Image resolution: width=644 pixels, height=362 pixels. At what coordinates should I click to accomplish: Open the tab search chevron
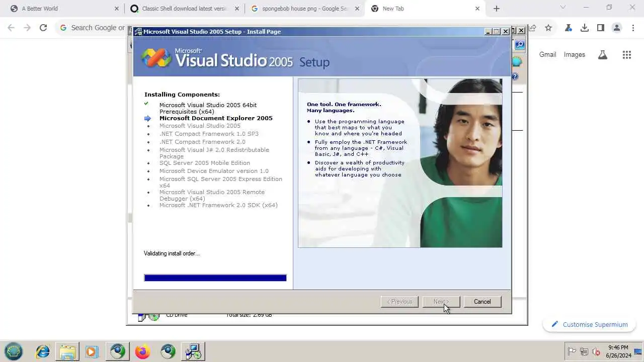pos(563,8)
